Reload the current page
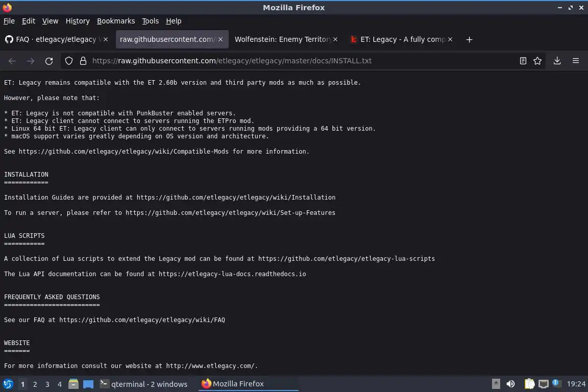Image resolution: width=588 pixels, height=392 pixels. click(49, 61)
